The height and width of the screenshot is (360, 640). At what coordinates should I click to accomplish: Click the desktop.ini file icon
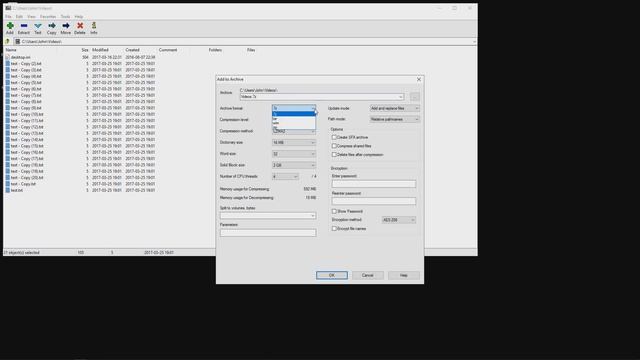tap(7, 57)
